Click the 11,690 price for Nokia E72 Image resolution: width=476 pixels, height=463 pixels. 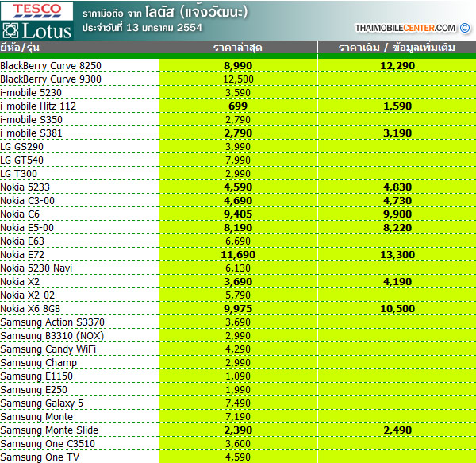pyautogui.click(x=238, y=255)
